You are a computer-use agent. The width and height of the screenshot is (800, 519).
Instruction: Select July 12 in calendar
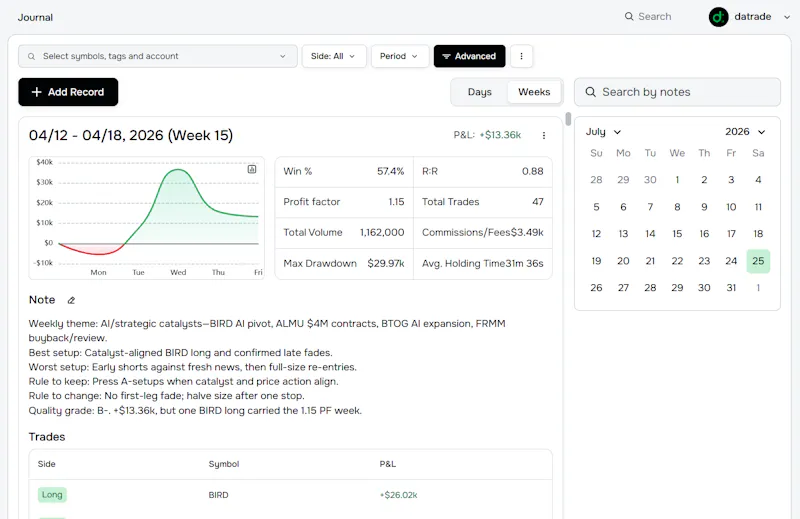(x=596, y=234)
